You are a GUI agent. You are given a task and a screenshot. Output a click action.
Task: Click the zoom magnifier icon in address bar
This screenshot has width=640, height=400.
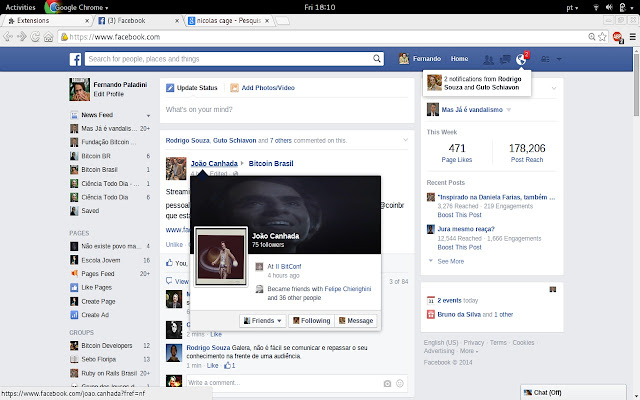pyautogui.click(x=591, y=37)
